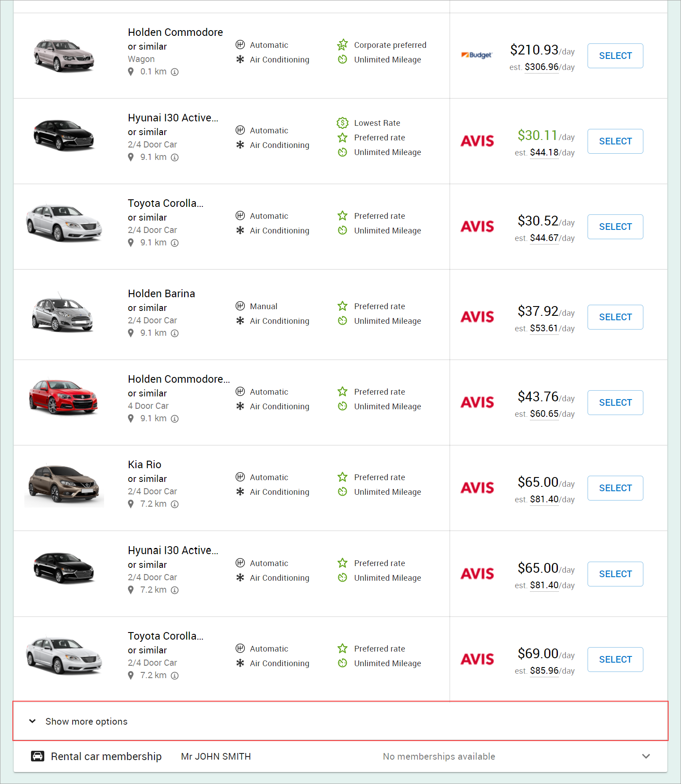Click Air Conditioning snowflake icon on red Holden Commodore

pyautogui.click(x=240, y=406)
